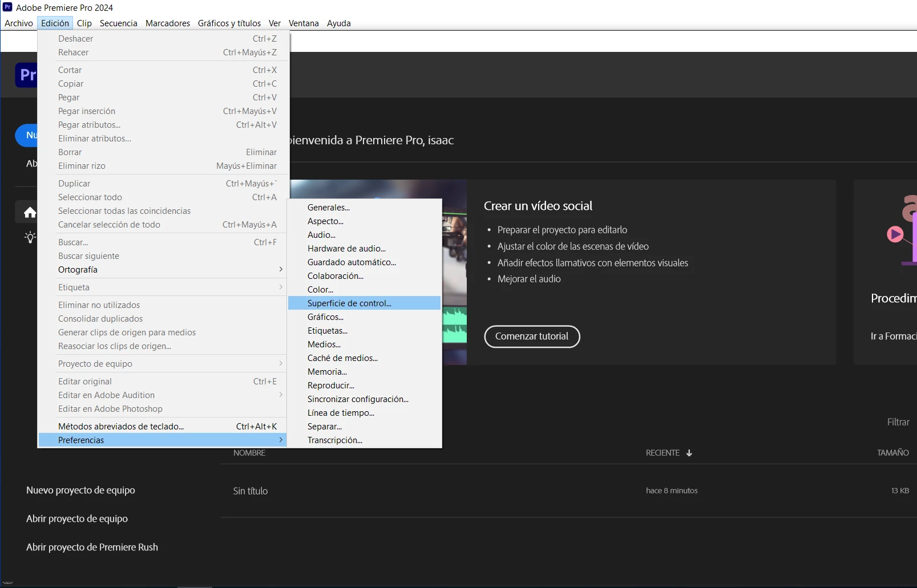Click the Crear un vídeo social heading
The width and height of the screenshot is (917, 588).
point(538,206)
